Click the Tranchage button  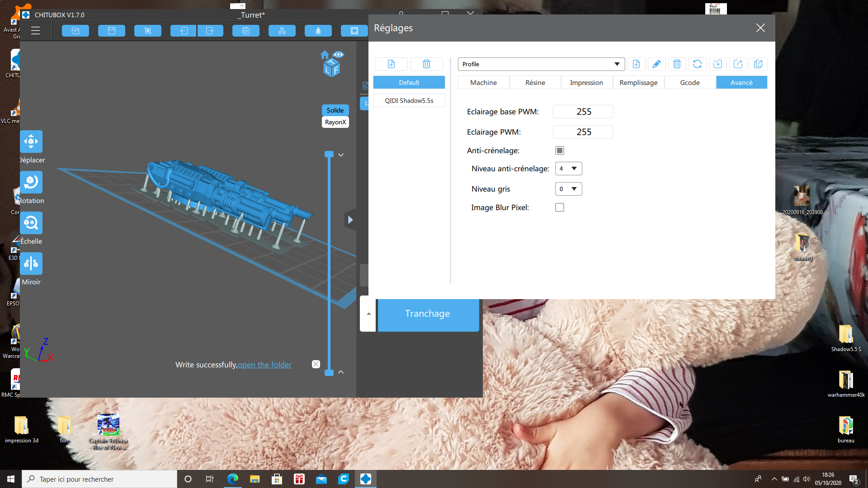coord(428,314)
